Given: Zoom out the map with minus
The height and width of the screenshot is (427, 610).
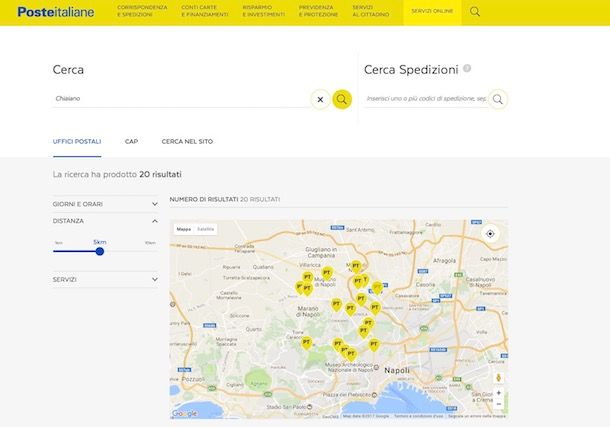Looking at the screenshot, I should click(498, 404).
